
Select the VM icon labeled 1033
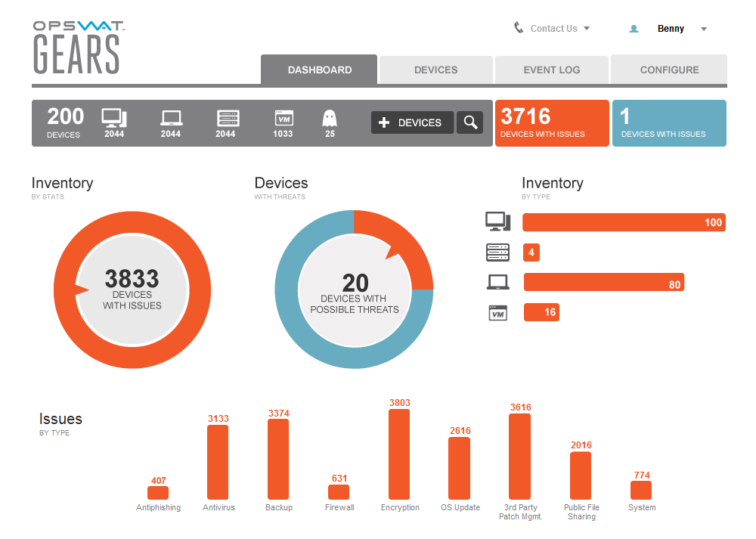pyautogui.click(x=283, y=118)
